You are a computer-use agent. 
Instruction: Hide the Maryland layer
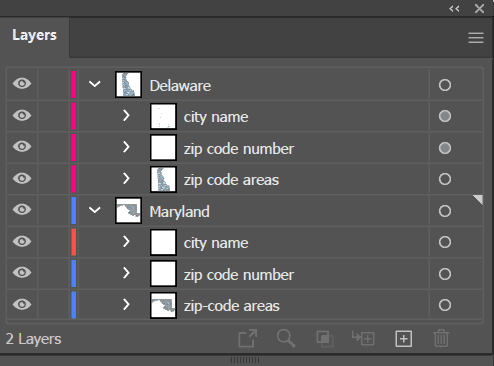click(22, 209)
